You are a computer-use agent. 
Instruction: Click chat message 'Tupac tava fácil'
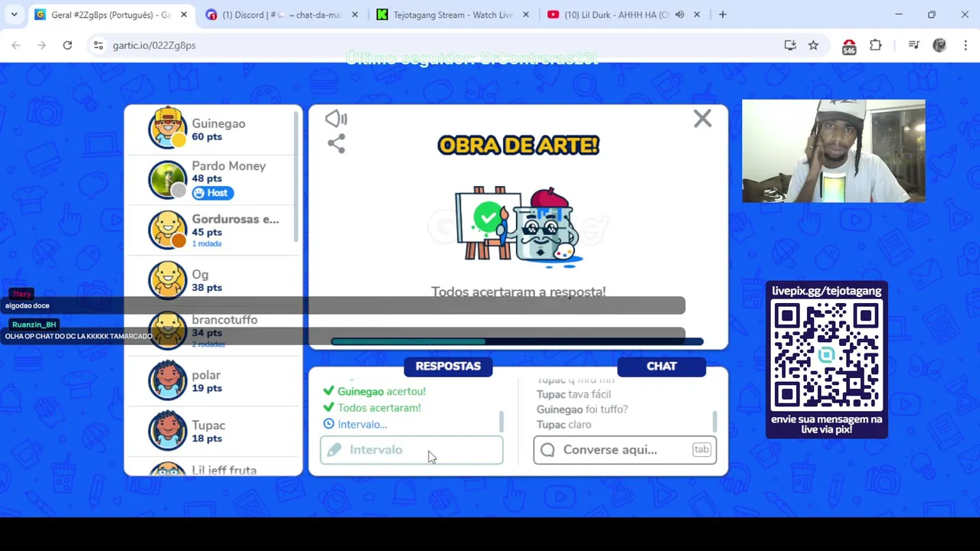click(x=573, y=394)
